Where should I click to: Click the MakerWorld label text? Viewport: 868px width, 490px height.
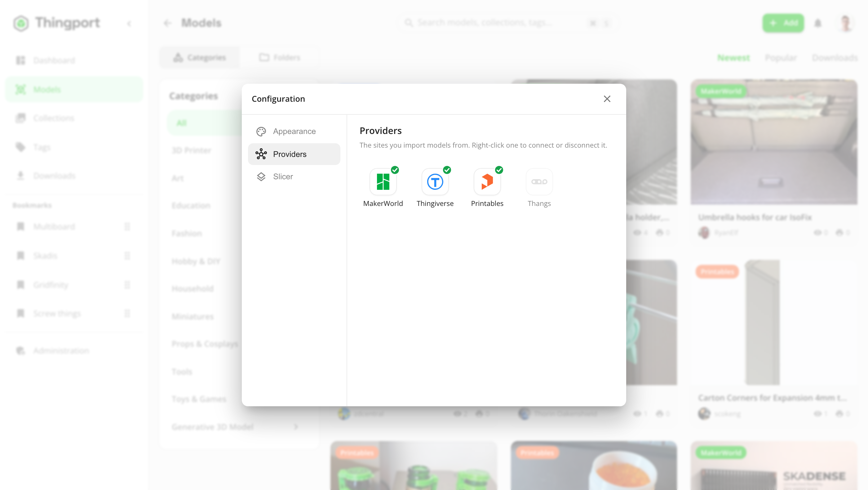pos(383,203)
